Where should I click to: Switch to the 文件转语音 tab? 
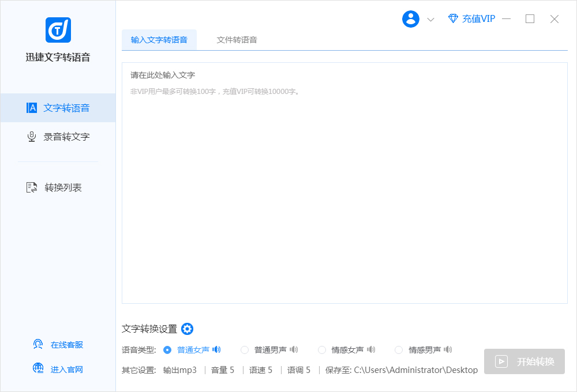coord(237,40)
